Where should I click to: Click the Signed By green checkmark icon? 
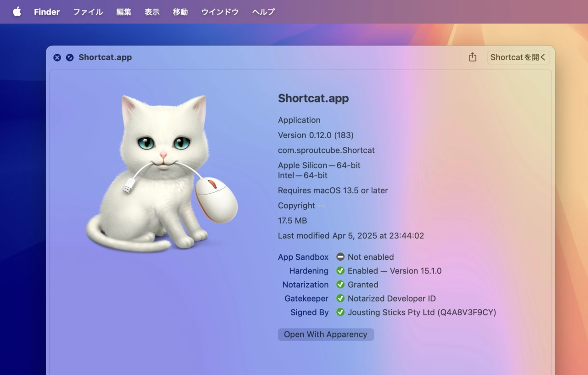tap(340, 312)
